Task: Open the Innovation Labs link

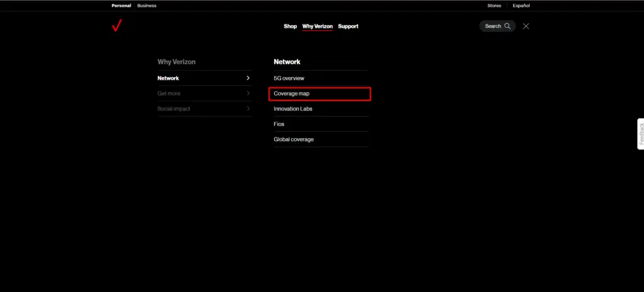Action: (x=293, y=109)
